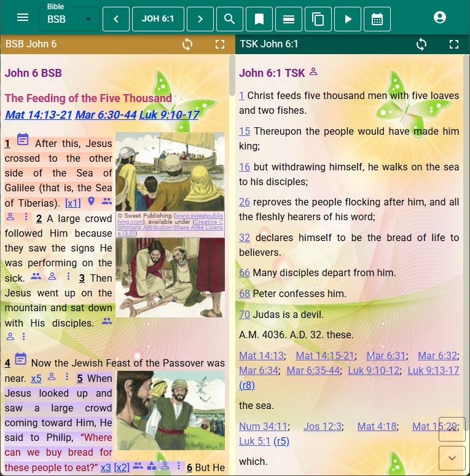Open the calendar reading plan icon
This screenshot has width=470, height=476.
pyautogui.click(x=377, y=19)
